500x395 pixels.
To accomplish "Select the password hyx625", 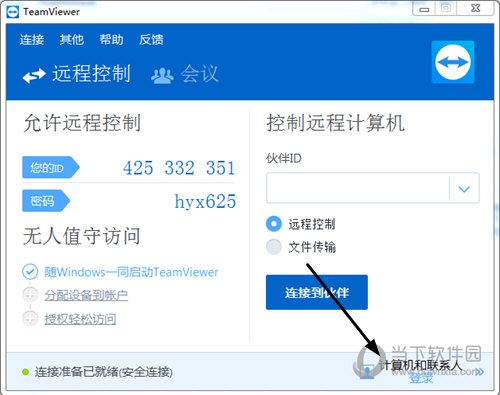I will click(x=205, y=201).
